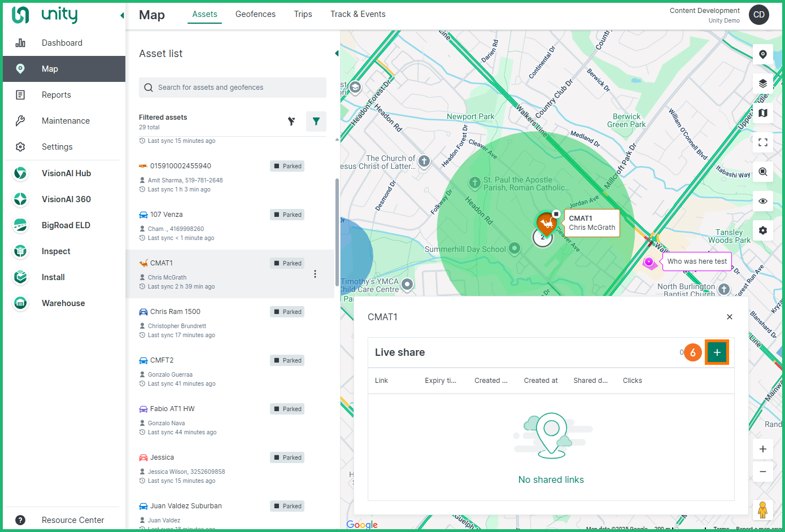Collapse the left navigation sidebar arrow
Image resolution: width=785 pixels, height=532 pixels.
click(122, 16)
